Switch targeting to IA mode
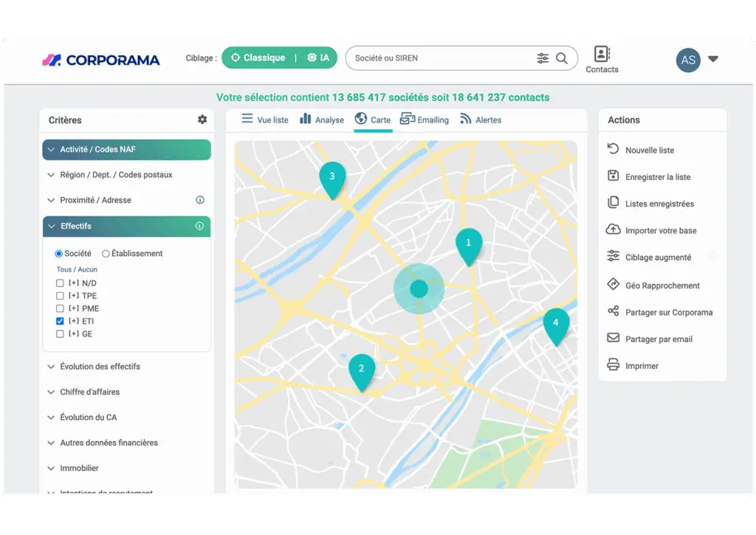This screenshot has height=535, width=756. tap(317, 58)
